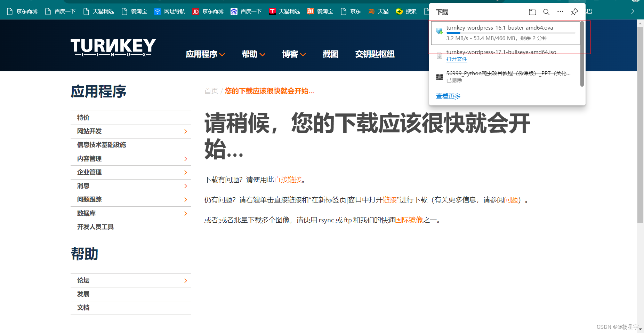Pin the downloads panel with the pin icon
This screenshot has width=644, height=333.
point(574,12)
